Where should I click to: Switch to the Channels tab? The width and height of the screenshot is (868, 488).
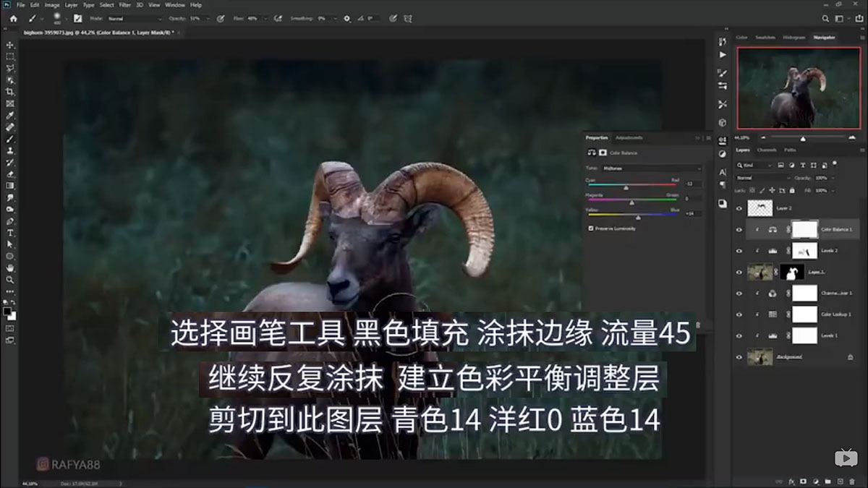pos(767,150)
